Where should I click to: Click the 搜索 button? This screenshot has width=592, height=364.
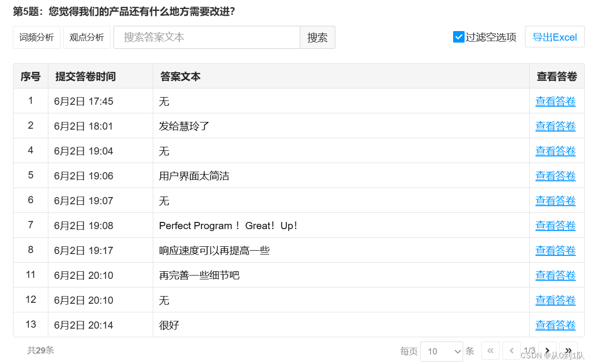tap(318, 37)
